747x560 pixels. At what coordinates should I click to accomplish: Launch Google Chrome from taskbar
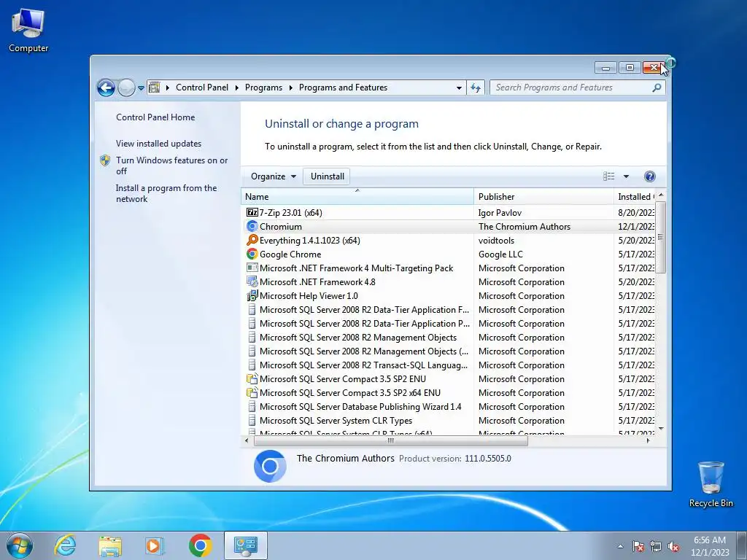coord(200,545)
